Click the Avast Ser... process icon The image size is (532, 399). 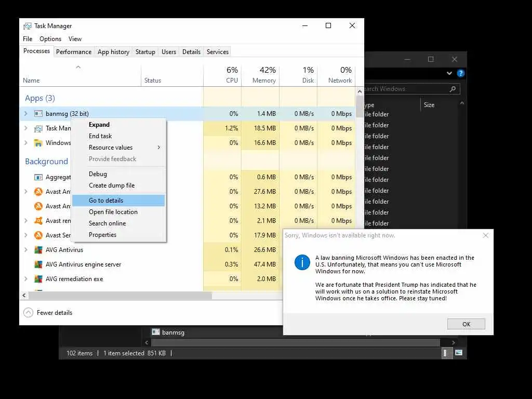[38, 235]
